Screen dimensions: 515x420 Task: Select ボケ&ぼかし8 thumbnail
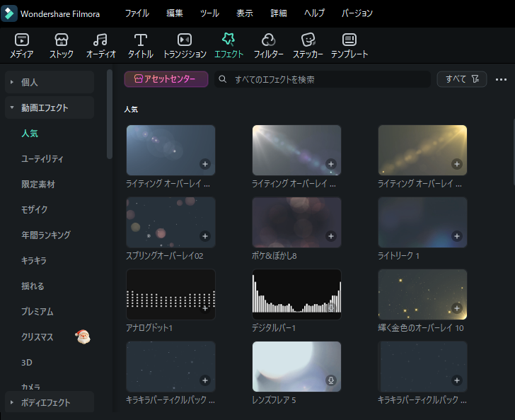tap(296, 222)
